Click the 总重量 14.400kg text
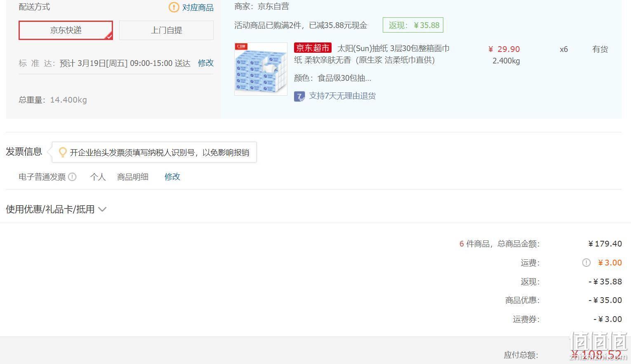Screen dimensions: 631x364 click(53, 100)
